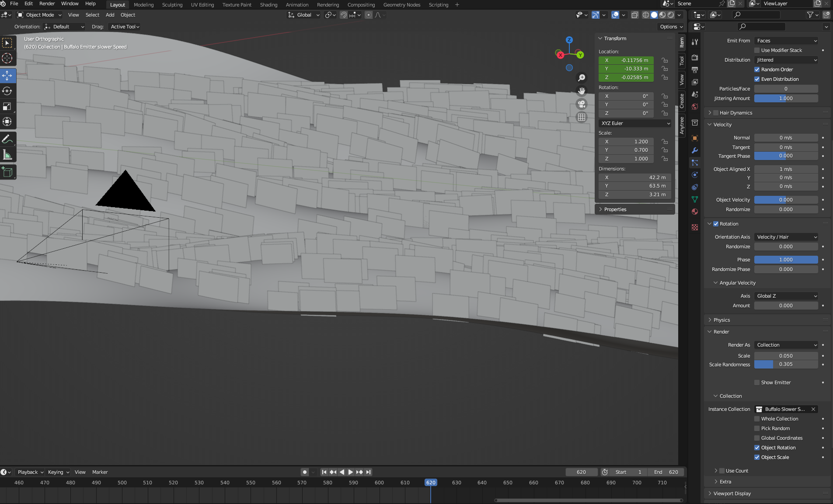Uncheck Even Distribution

(x=757, y=79)
